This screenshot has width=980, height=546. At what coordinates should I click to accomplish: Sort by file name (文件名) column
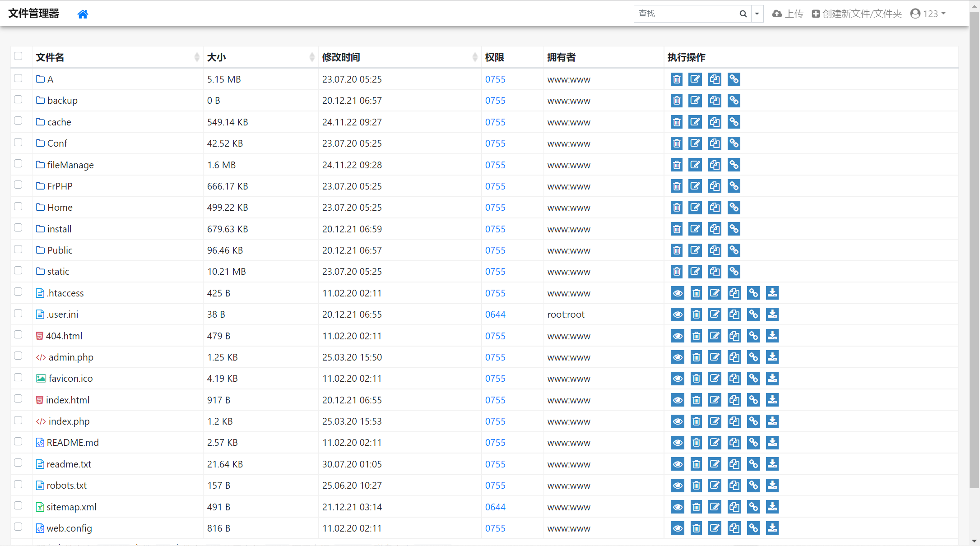pos(118,57)
